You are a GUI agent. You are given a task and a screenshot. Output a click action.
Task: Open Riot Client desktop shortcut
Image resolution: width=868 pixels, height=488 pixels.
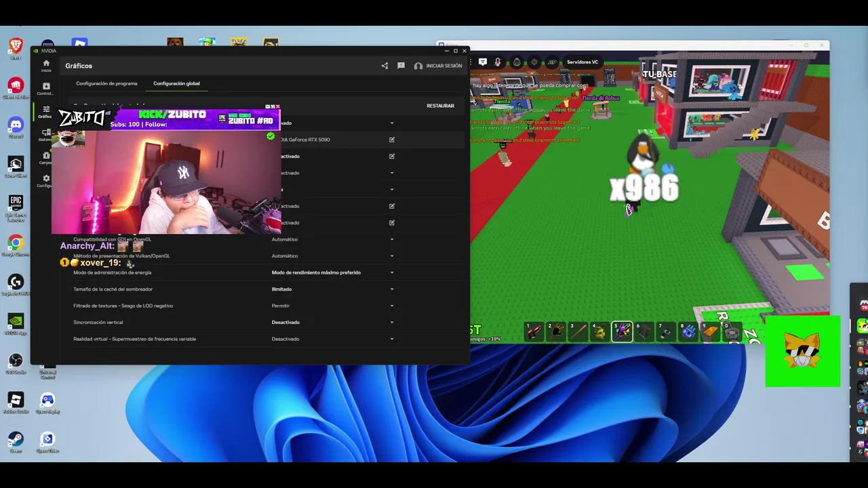16,87
